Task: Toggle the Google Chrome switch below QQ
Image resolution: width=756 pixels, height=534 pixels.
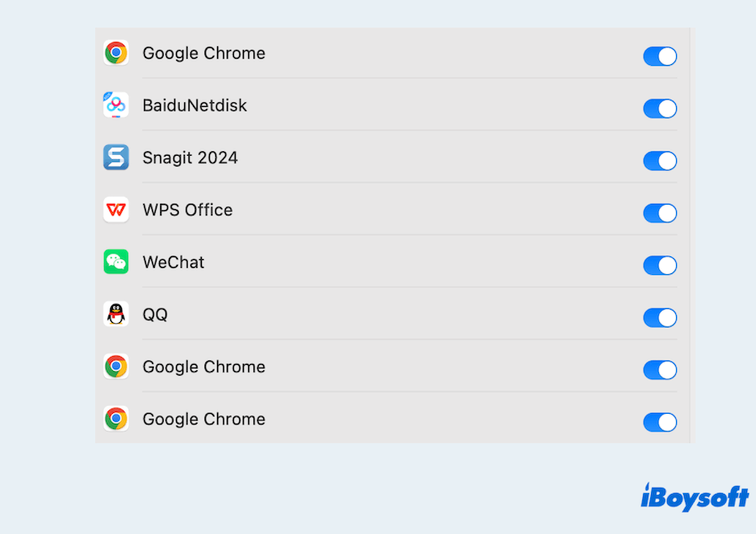Action: pos(660,370)
